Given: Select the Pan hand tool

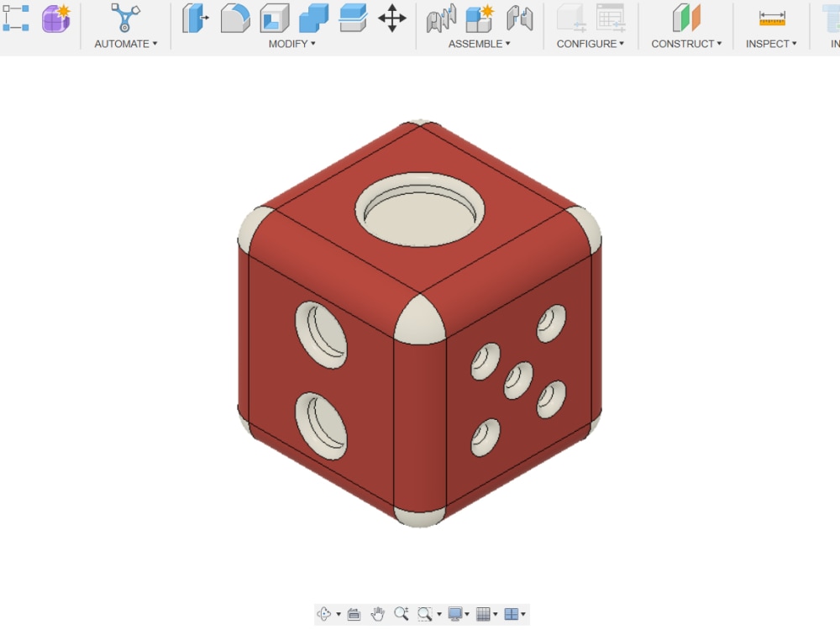Looking at the screenshot, I should [378, 614].
